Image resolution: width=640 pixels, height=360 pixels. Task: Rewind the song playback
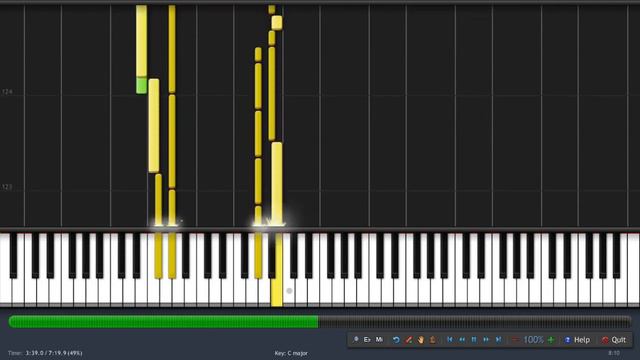462,340
